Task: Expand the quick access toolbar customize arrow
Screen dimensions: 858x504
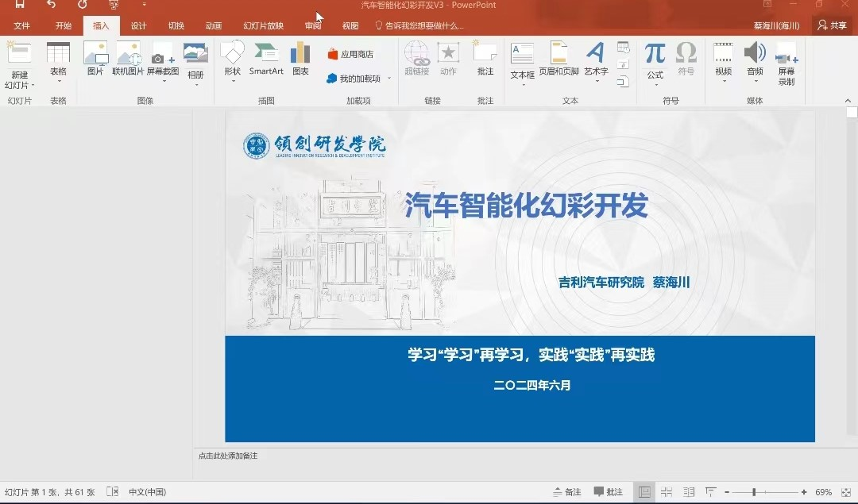Action: pyautogui.click(x=144, y=5)
